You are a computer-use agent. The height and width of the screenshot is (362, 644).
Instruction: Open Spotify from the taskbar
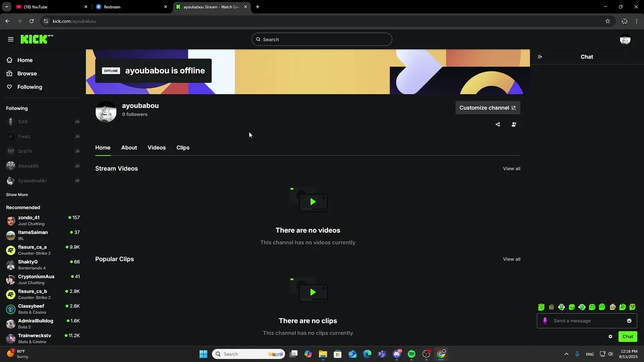click(412, 354)
